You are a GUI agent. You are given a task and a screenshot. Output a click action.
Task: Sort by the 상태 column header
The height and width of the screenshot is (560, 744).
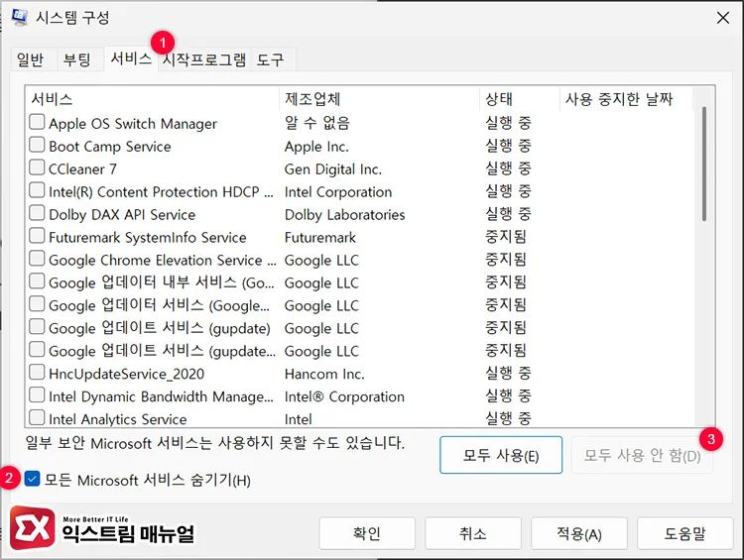tap(520, 99)
